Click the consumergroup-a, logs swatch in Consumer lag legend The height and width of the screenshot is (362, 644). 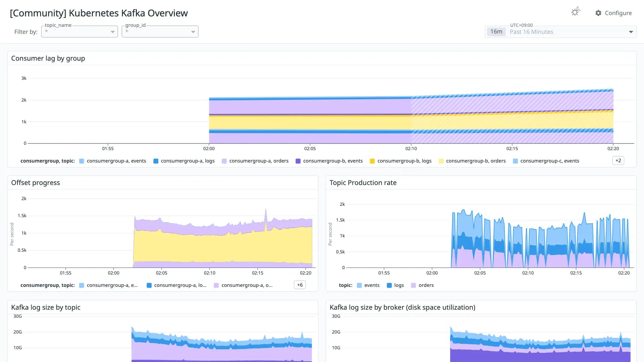(156, 161)
